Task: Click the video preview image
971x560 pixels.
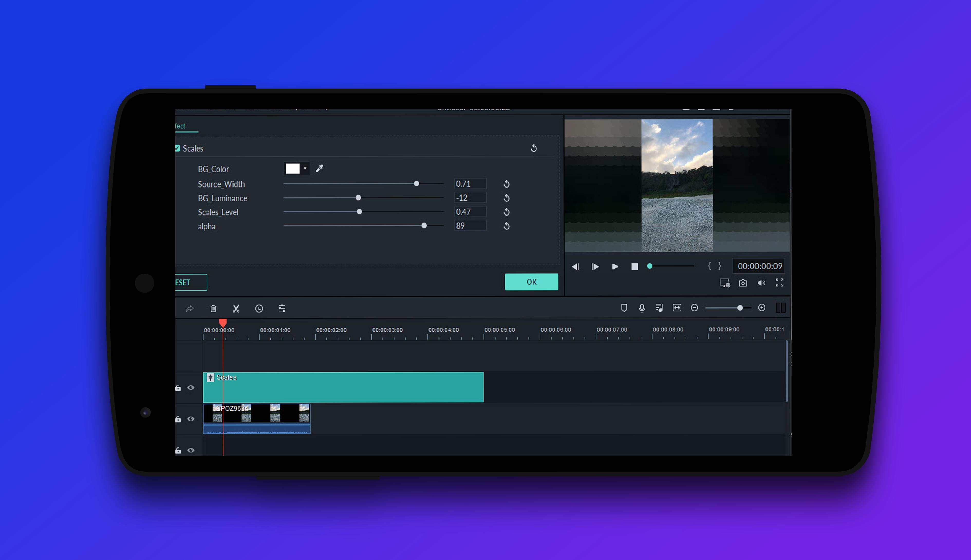Action: pos(677,185)
